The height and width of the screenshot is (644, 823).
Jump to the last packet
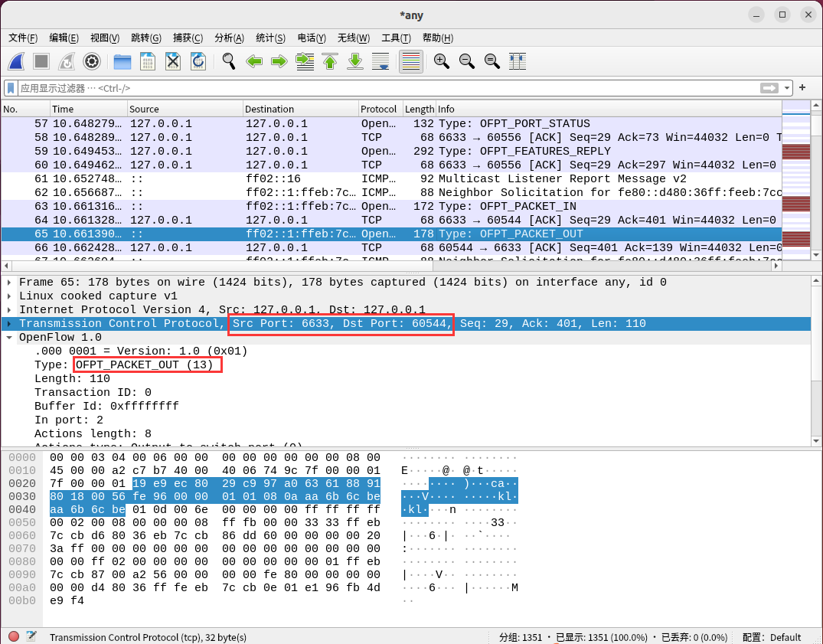pyautogui.click(x=354, y=61)
